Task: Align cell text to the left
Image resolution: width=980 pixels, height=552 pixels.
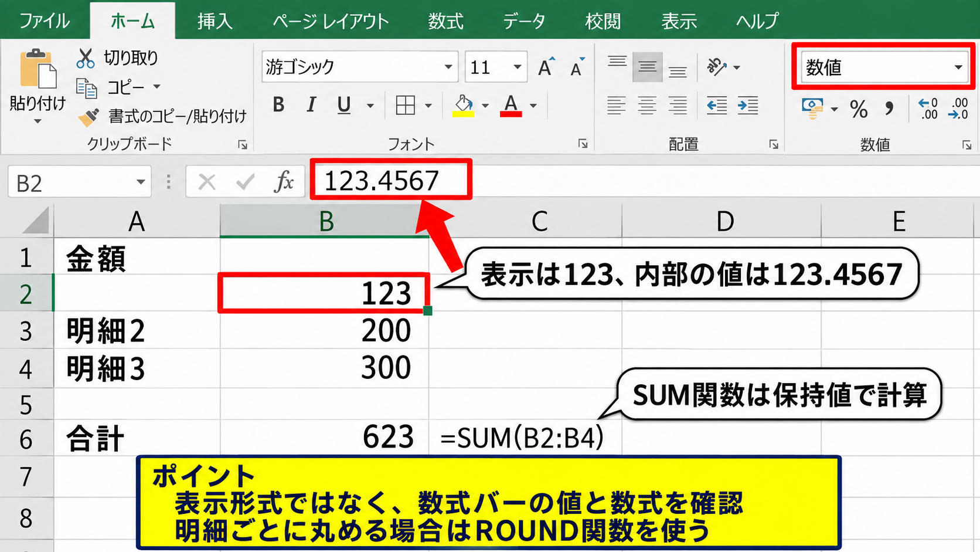Action: point(616,106)
